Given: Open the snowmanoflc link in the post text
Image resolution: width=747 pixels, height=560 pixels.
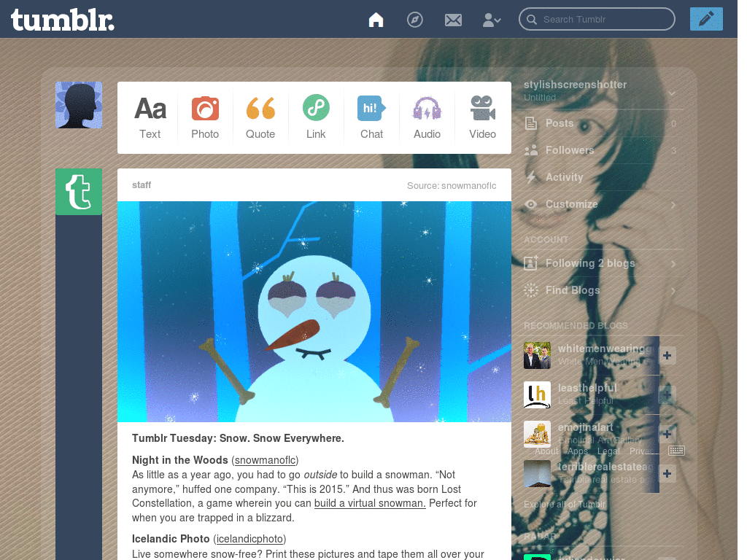Looking at the screenshot, I should pyautogui.click(x=266, y=460).
